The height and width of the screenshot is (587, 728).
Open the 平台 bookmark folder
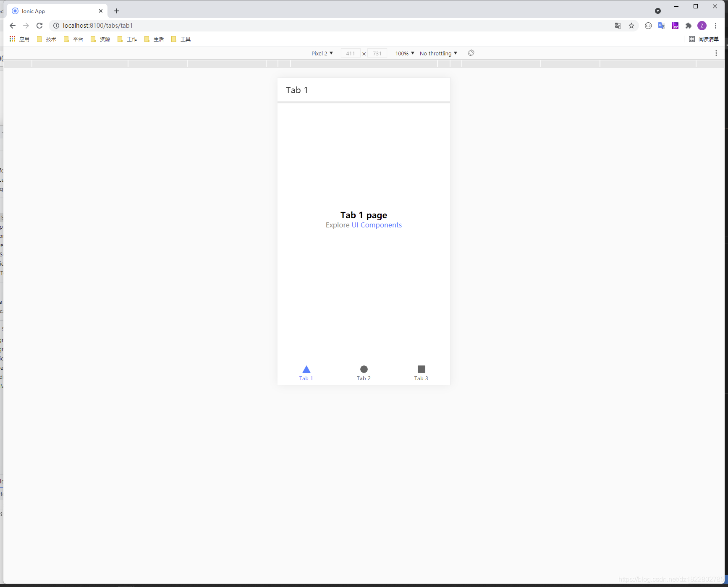73,39
